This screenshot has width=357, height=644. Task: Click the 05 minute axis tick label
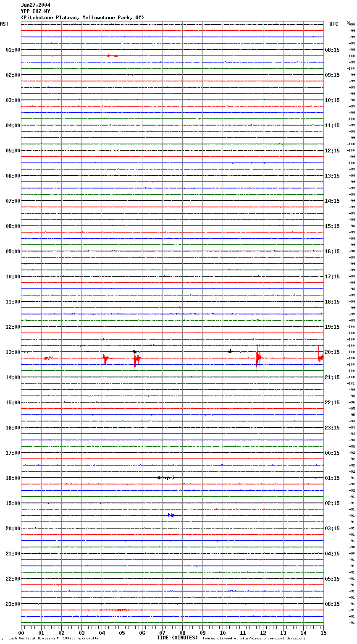[122, 633]
